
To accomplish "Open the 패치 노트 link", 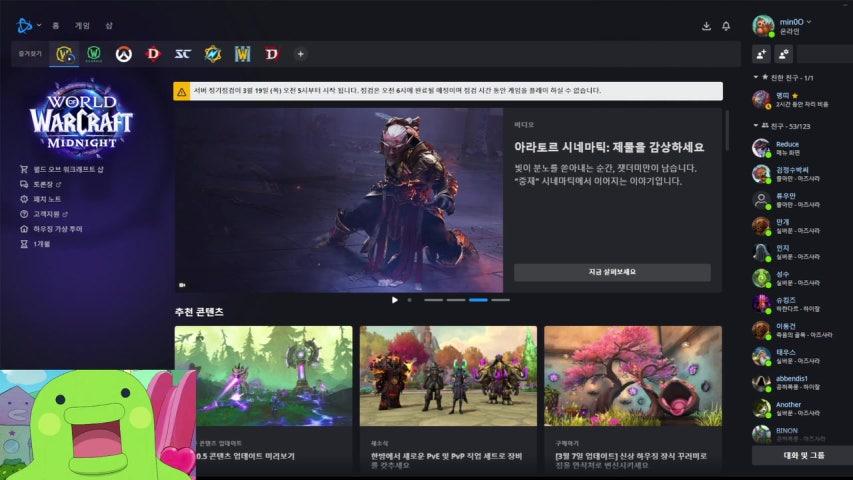I will coord(40,199).
